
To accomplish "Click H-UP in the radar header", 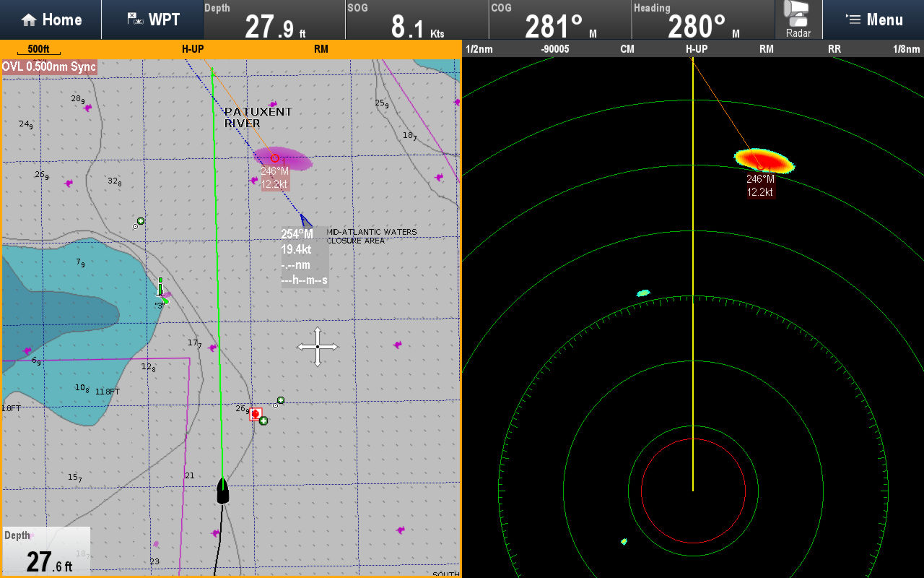I will tap(697, 49).
